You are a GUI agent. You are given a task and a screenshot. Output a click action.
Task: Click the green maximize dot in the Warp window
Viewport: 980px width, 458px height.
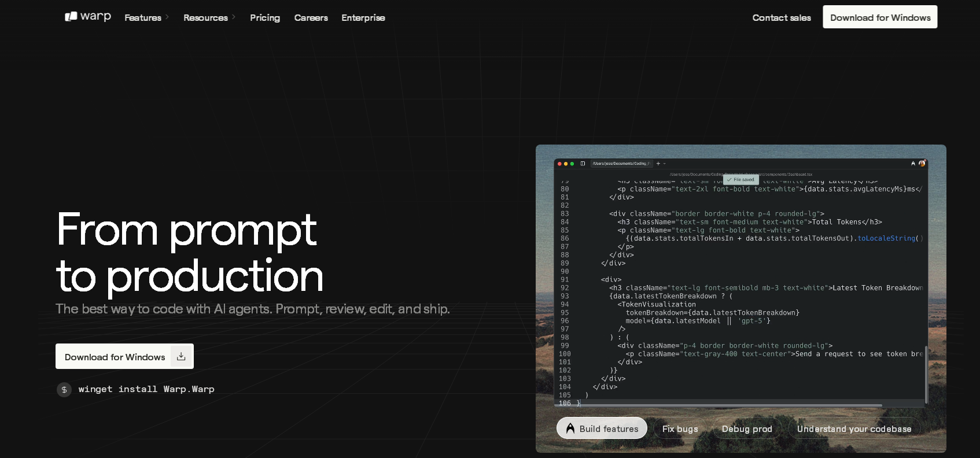coord(572,164)
